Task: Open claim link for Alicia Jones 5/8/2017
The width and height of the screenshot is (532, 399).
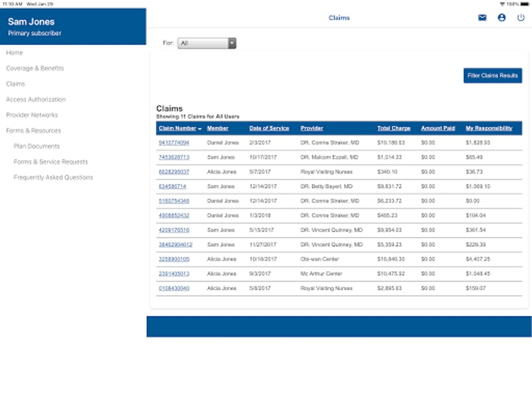Action: 174,288
